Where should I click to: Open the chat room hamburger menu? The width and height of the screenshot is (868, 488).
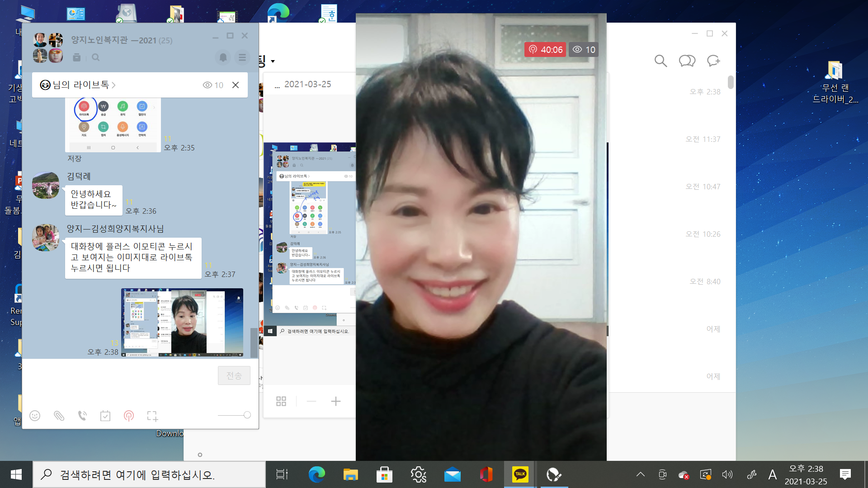tap(242, 57)
